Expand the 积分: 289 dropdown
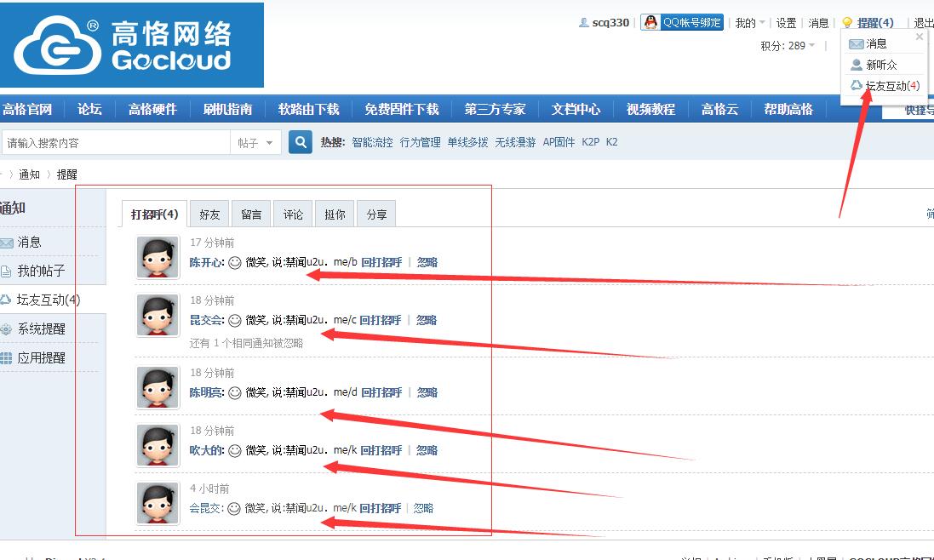Screen dimensions: 934x560 [x=788, y=46]
